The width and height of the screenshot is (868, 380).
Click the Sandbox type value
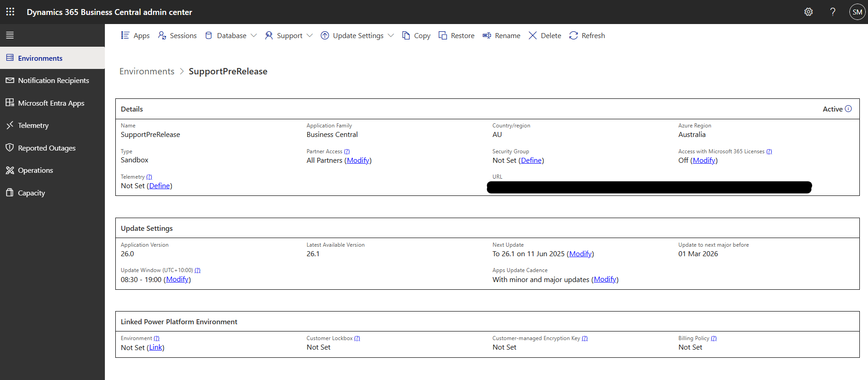[x=134, y=160]
